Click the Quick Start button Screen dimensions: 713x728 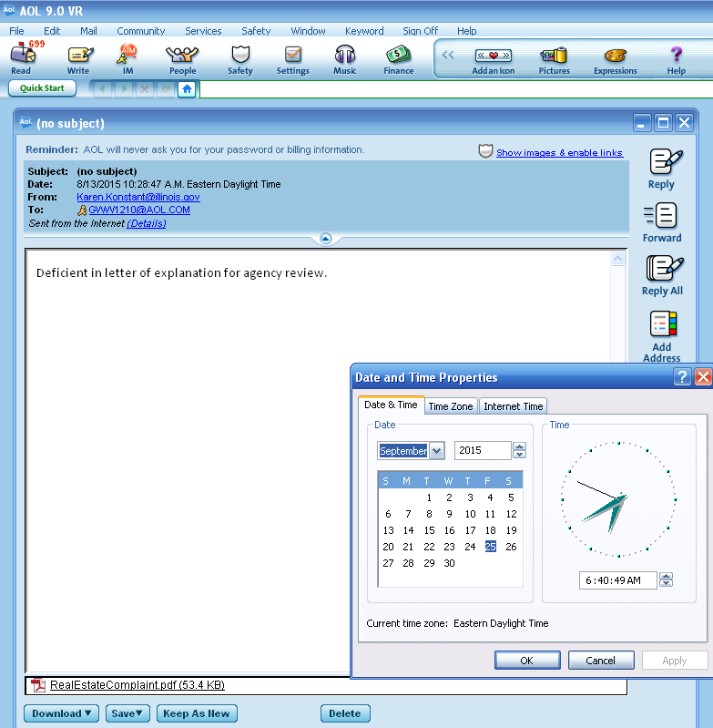point(42,87)
